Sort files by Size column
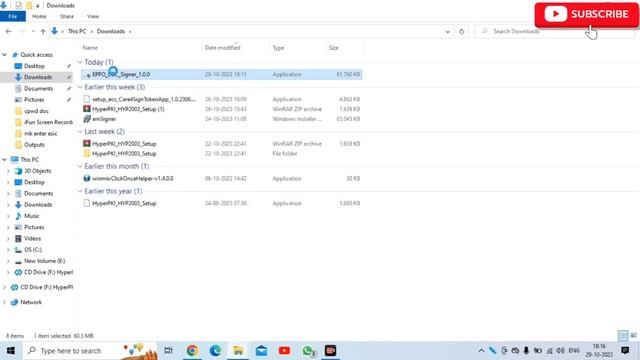The image size is (640, 360). pyautogui.click(x=333, y=48)
